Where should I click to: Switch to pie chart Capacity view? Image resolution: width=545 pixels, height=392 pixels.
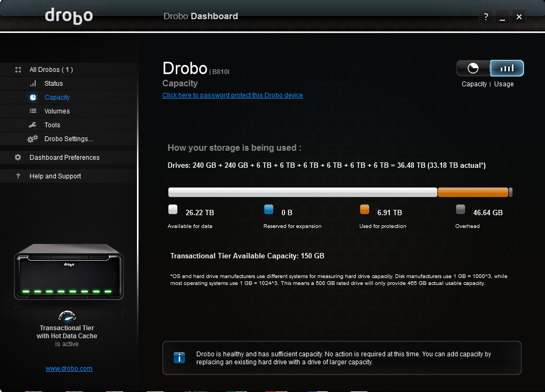[474, 68]
